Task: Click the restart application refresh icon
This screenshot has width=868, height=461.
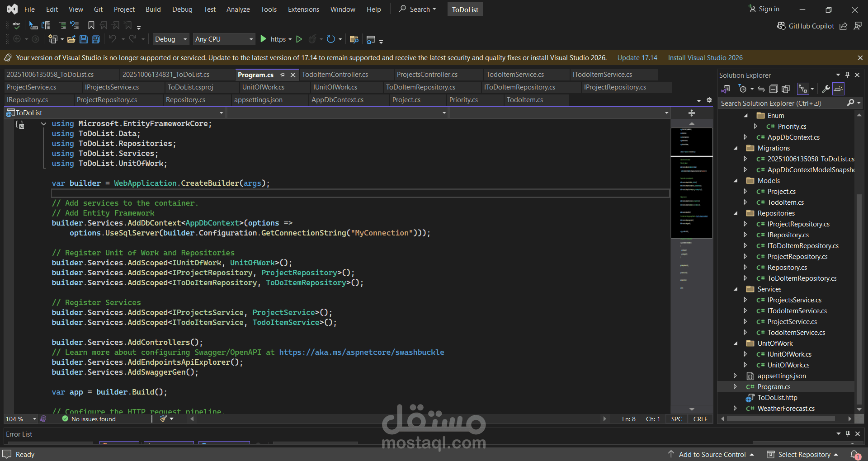Action: (331, 39)
